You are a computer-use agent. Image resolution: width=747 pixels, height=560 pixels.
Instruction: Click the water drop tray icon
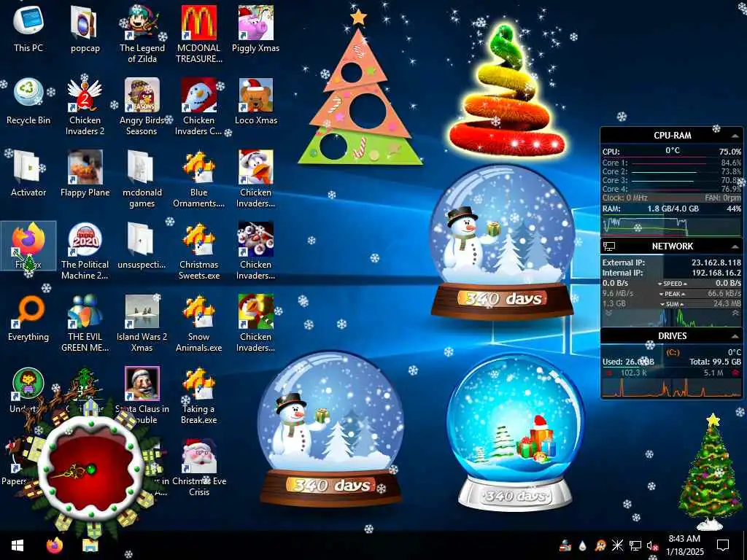click(582, 545)
